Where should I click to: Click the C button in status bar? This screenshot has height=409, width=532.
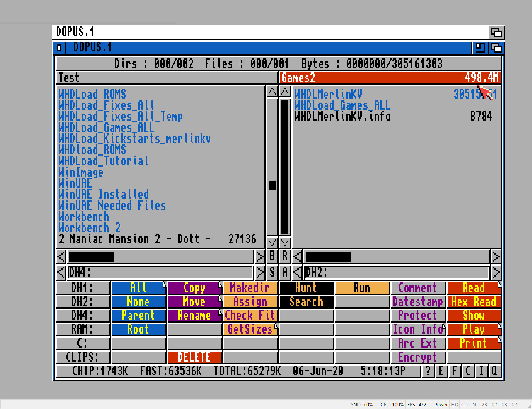coord(468,371)
